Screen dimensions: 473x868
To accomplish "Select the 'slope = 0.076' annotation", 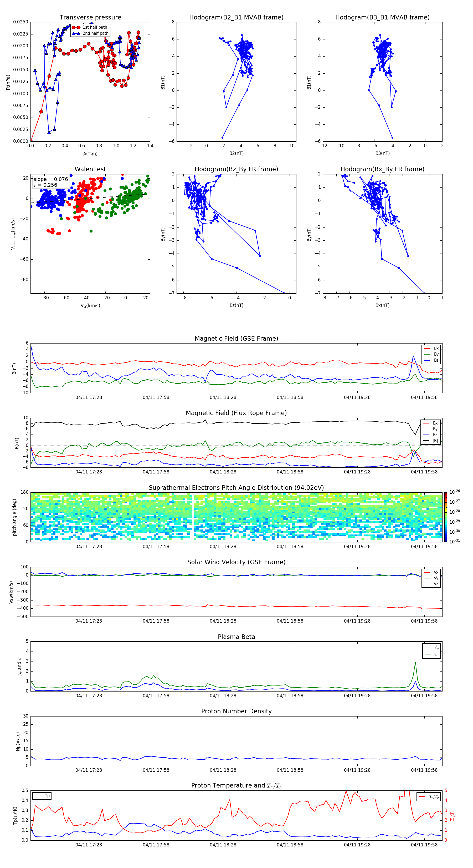I will coord(50,179).
